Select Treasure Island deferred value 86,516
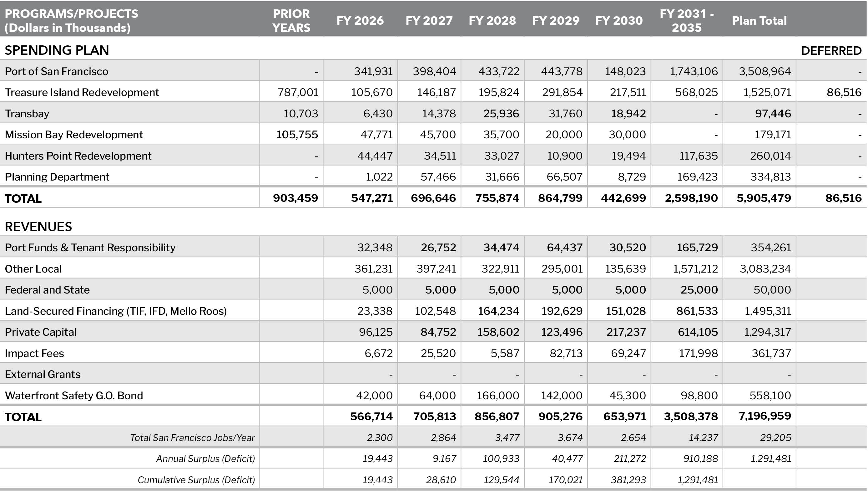Image resolution: width=868 pixels, height=496 pixels. 844,92
